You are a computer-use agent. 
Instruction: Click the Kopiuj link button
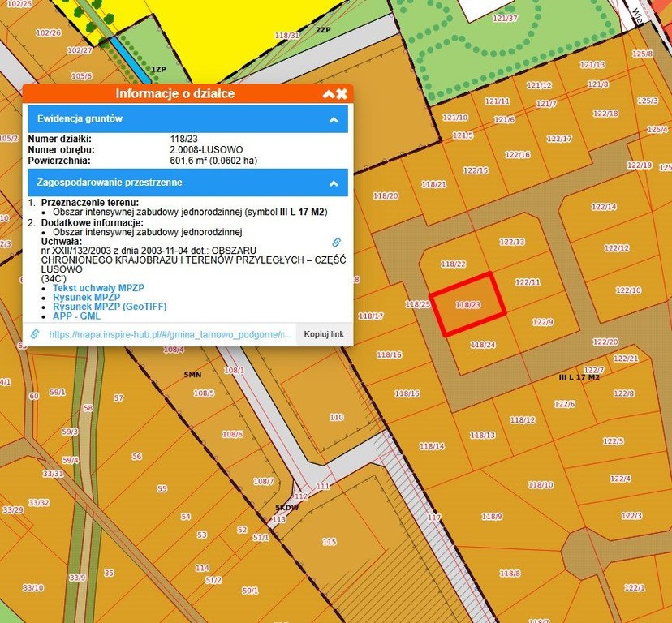tap(324, 334)
